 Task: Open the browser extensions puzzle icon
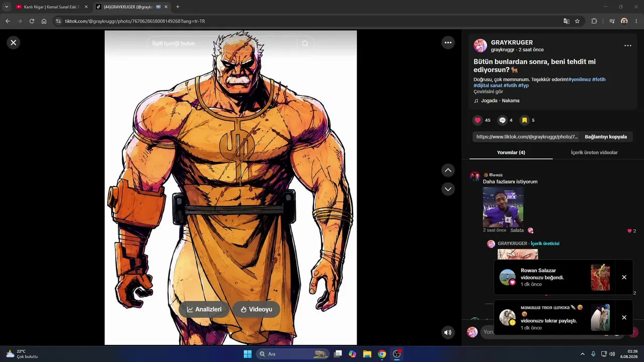(x=594, y=21)
